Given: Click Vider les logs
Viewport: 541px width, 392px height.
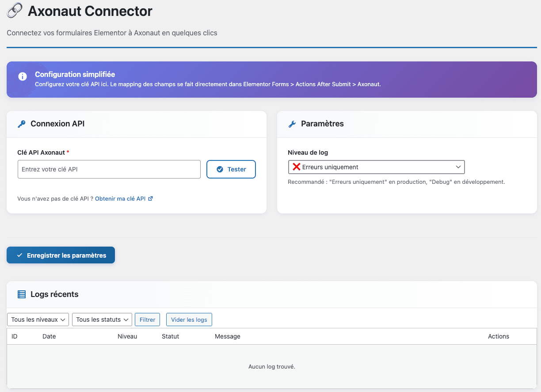Looking at the screenshot, I should click(x=189, y=319).
